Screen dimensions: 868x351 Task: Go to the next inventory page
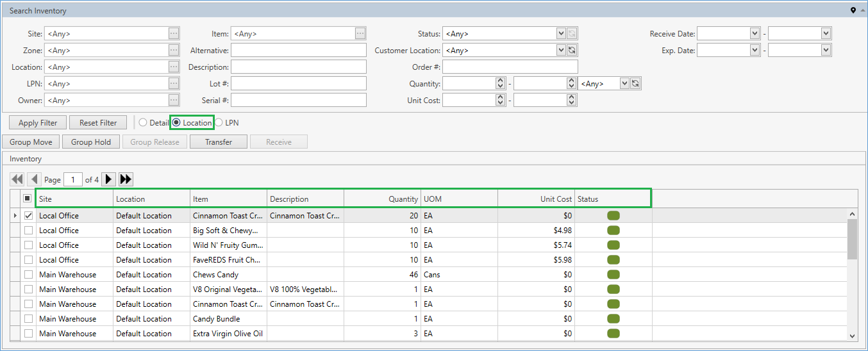coord(109,180)
